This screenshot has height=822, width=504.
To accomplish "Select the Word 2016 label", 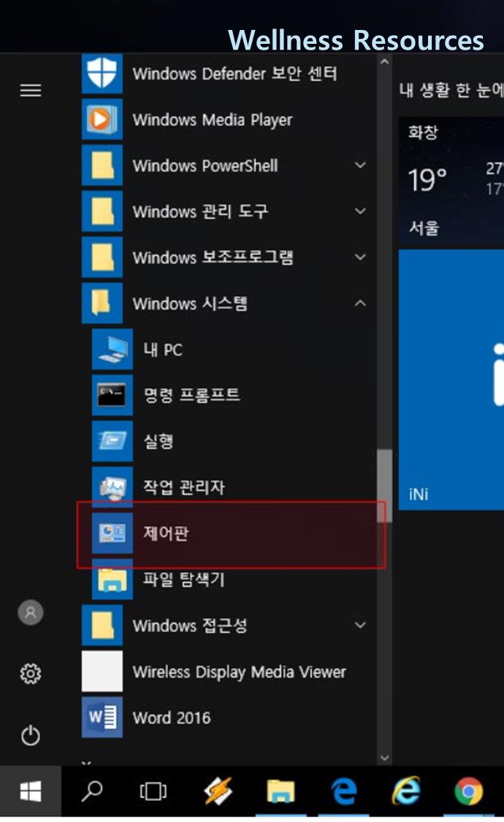I will (x=172, y=718).
